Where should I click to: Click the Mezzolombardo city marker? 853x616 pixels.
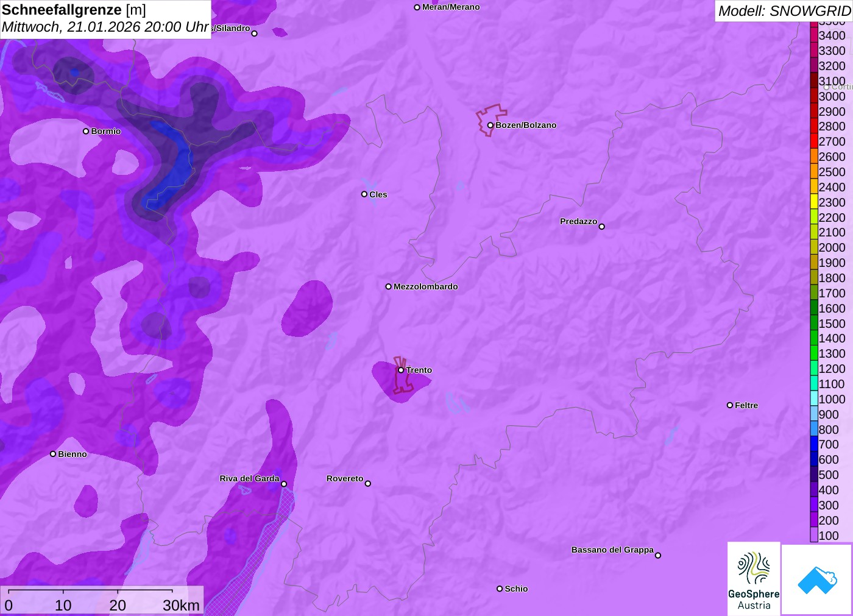[x=389, y=286]
